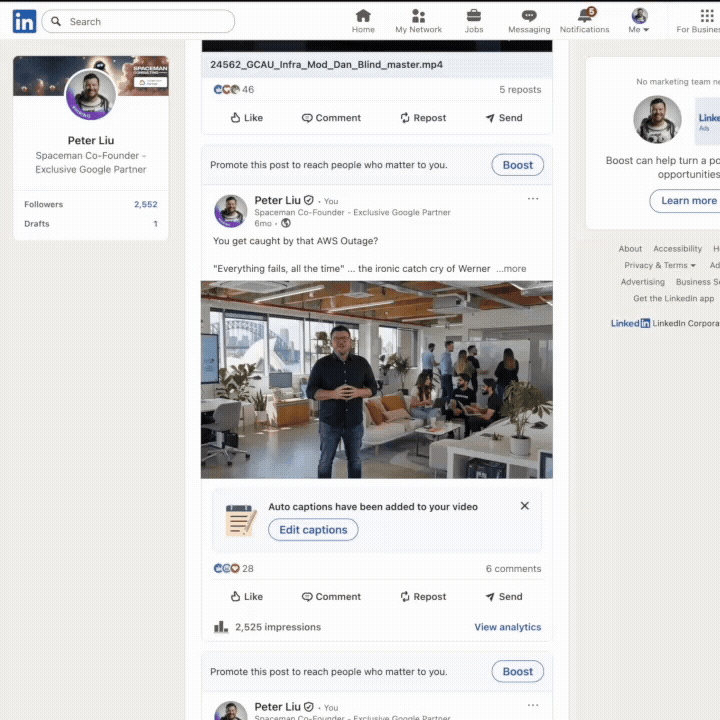This screenshot has width=720, height=720.
Task: Comment on the 24562_GCAU video post
Action: [331, 118]
